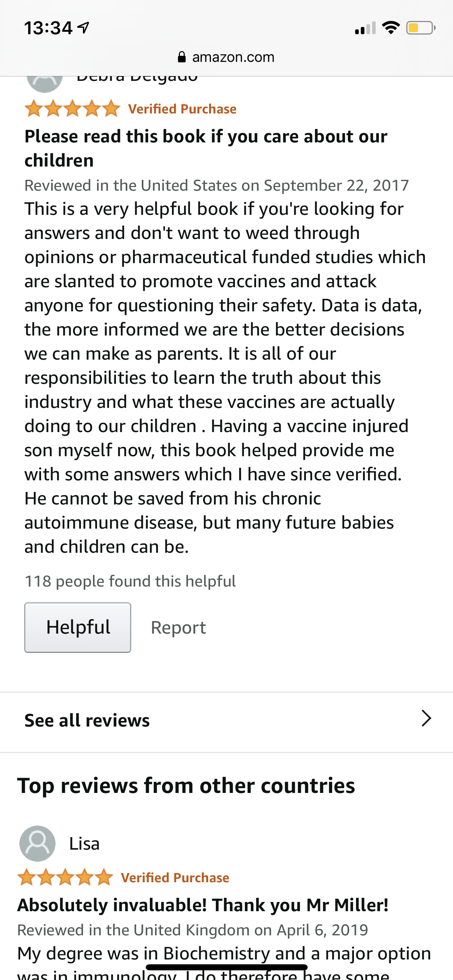
Task: Tap the location arrow next to the time
Action: click(83, 28)
